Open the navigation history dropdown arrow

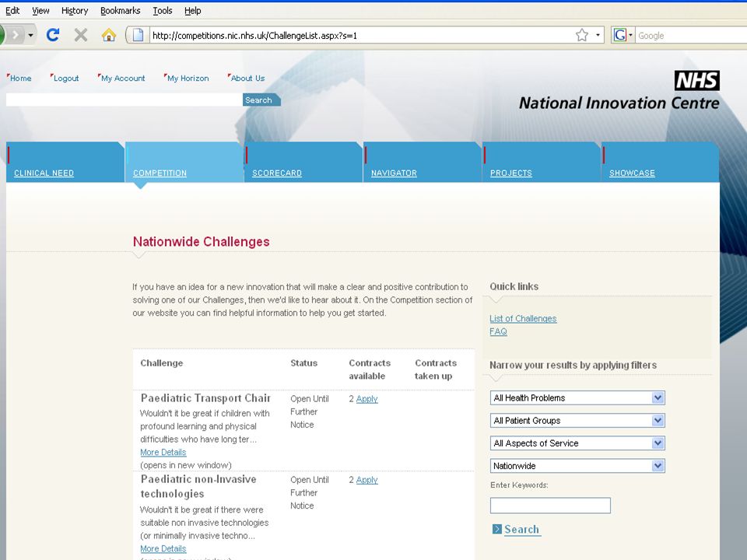pos(30,35)
